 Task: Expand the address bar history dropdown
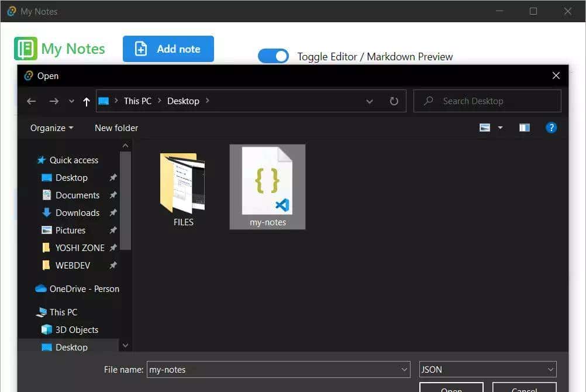click(370, 101)
